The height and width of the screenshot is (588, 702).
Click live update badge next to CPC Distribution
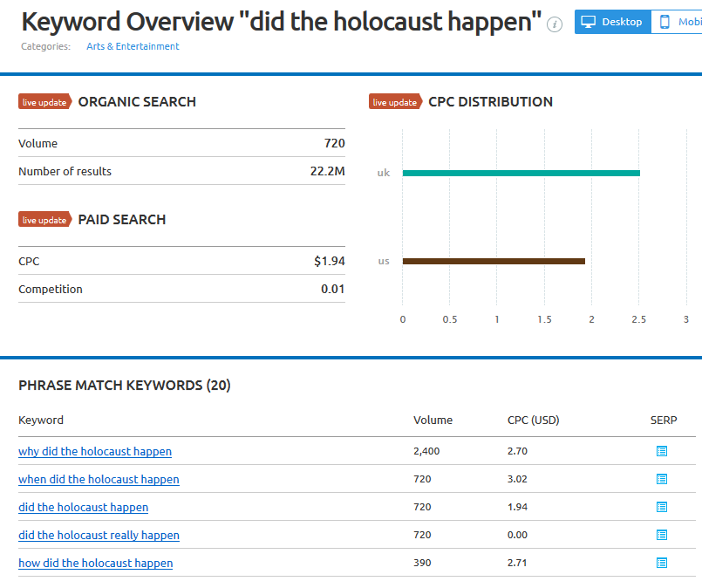(x=395, y=102)
